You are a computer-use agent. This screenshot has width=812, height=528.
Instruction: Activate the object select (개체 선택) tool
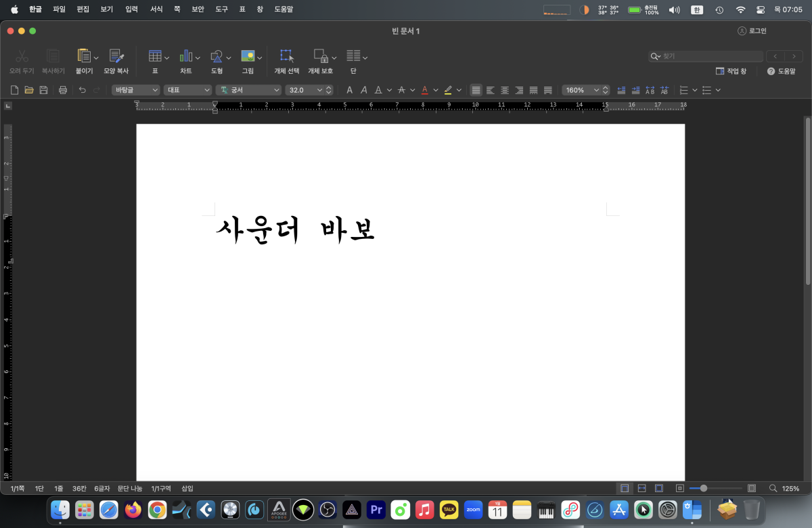[x=286, y=57]
